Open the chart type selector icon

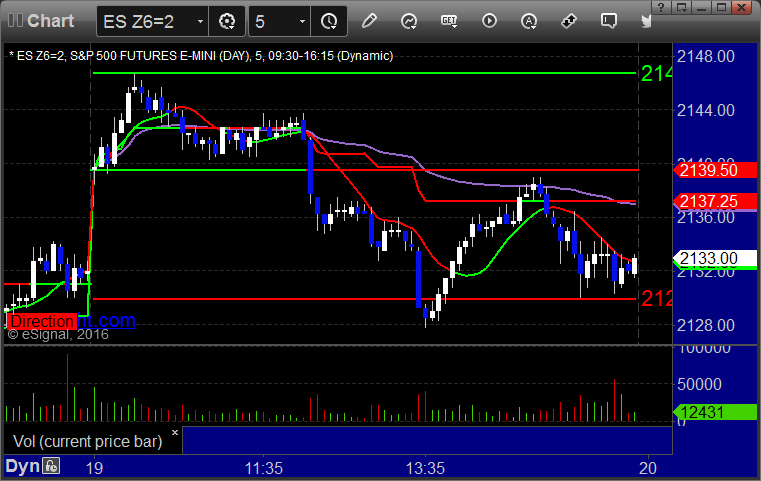[x=409, y=21]
